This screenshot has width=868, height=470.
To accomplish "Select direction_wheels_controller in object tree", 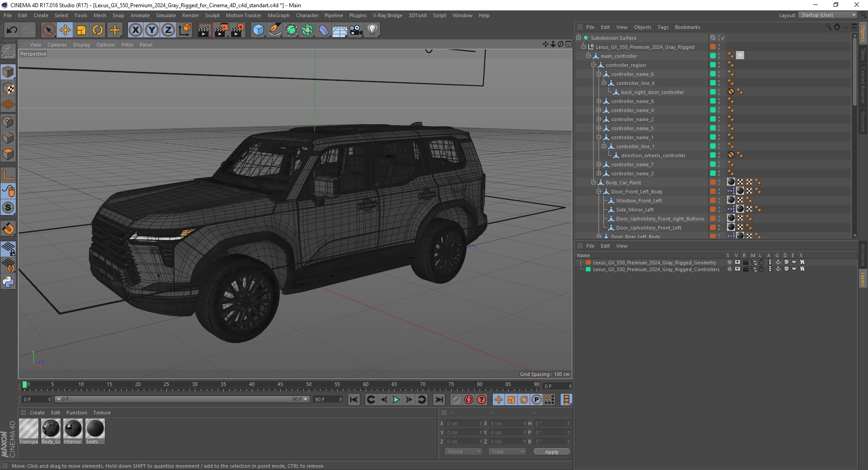I will [x=653, y=155].
